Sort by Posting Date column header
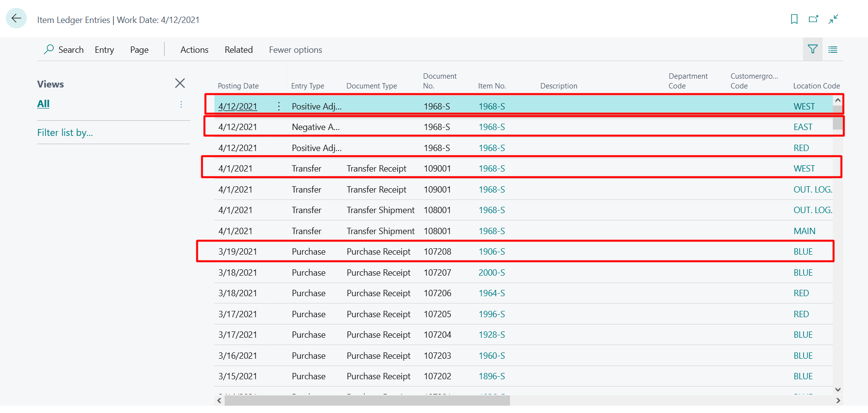The width and height of the screenshot is (868, 413). (x=238, y=86)
